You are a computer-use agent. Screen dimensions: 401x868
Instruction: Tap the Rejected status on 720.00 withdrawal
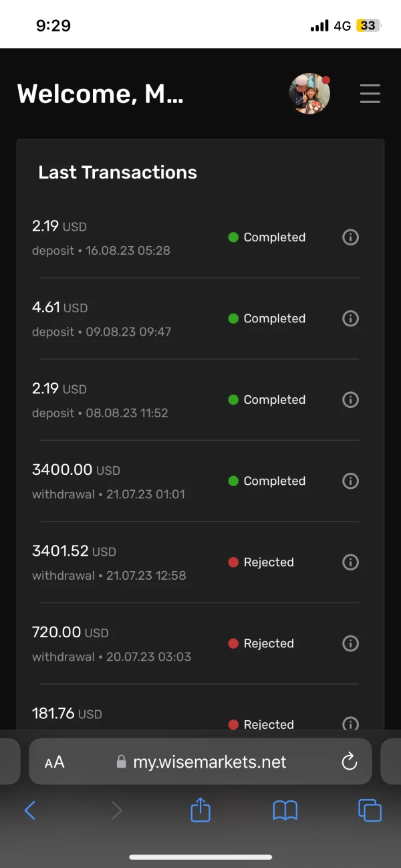tap(268, 643)
